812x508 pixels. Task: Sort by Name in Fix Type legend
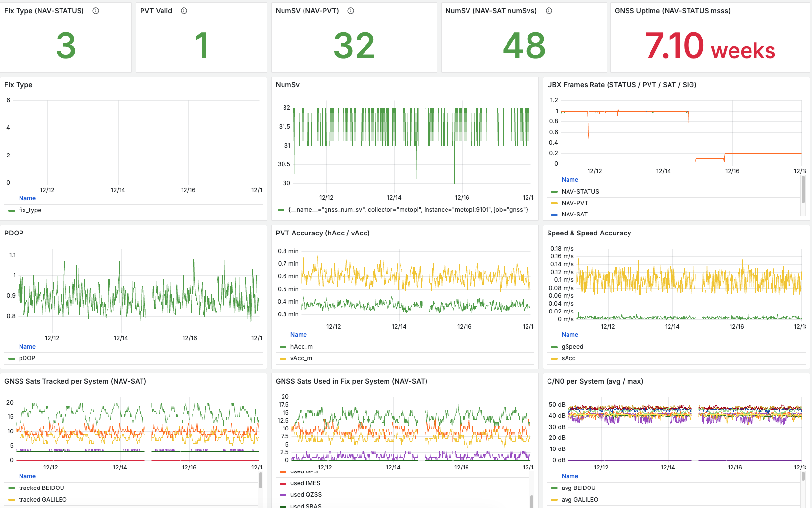pos(27,198)
